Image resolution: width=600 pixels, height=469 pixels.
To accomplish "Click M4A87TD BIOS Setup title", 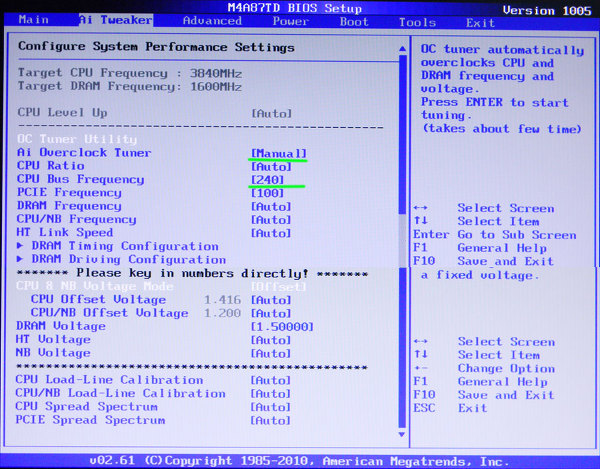I will click(x=295, y=8).
